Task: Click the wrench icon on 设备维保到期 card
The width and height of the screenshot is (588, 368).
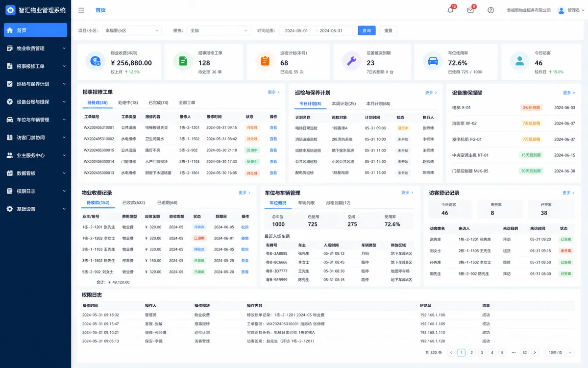Action: (x=351, y=61)
